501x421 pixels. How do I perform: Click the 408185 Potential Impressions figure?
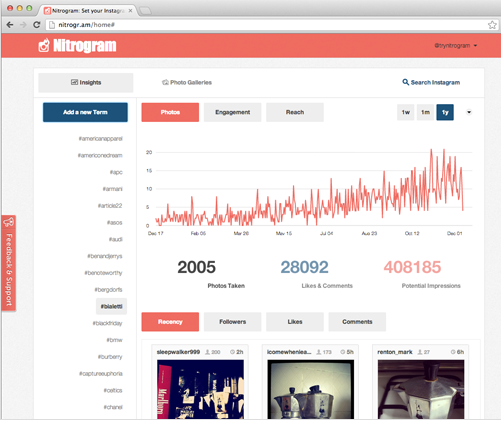coord(412,267)
